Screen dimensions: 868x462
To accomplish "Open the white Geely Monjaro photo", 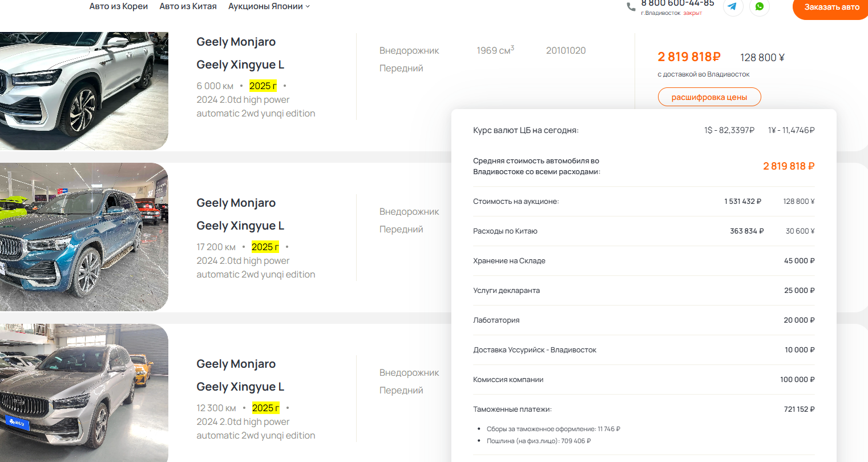I will 84,90.
